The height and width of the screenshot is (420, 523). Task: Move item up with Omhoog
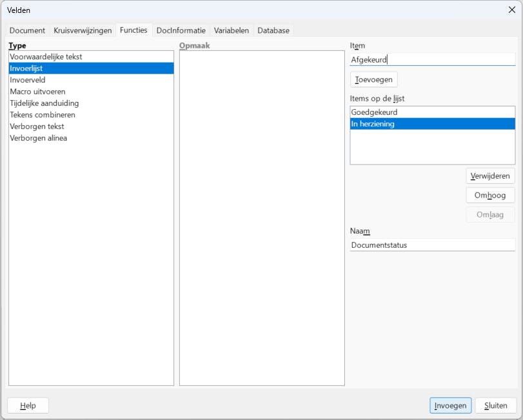(x=490, y=195)
